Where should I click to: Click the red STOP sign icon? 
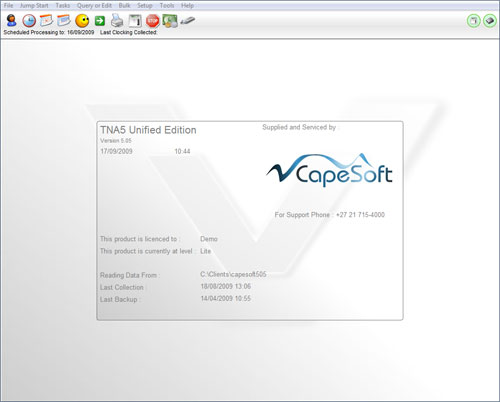(153, 21)
